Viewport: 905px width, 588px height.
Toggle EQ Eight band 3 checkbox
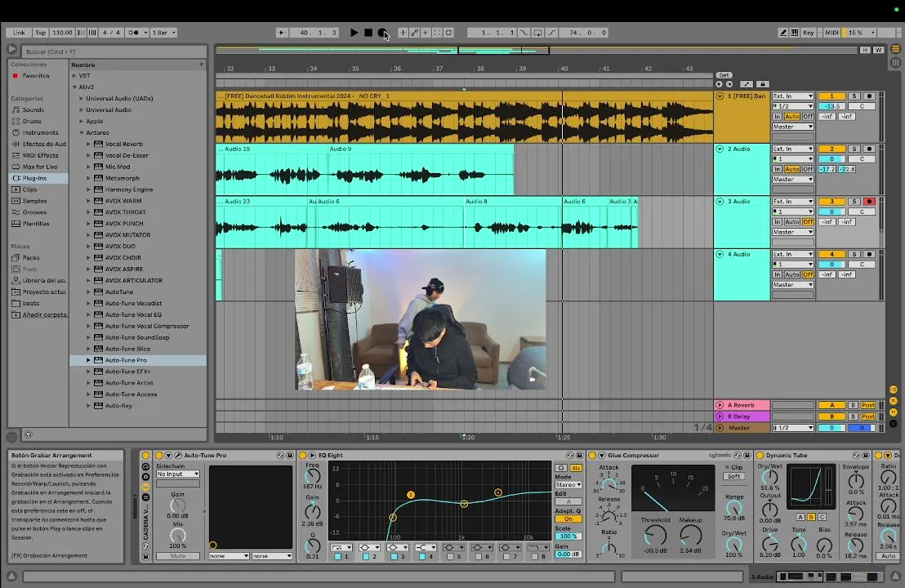coord(394,557)
